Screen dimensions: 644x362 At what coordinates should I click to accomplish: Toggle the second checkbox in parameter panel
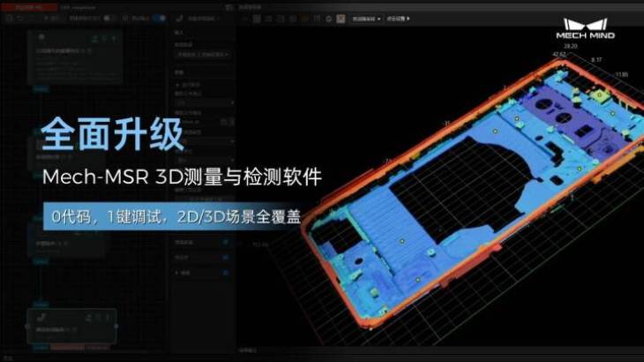click(226, 258)
